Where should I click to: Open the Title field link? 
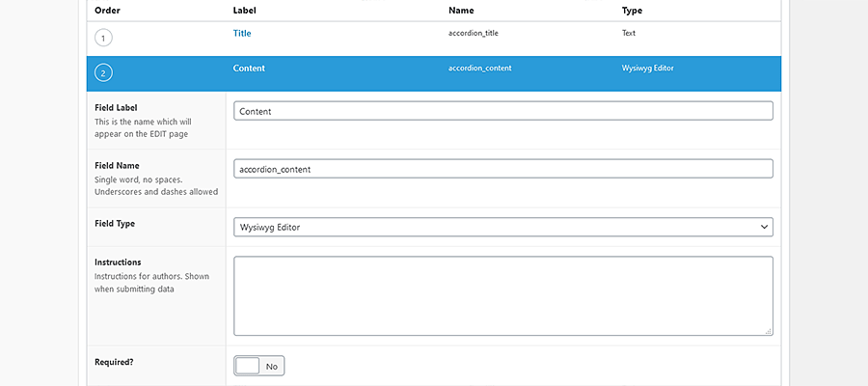[242, 33]
